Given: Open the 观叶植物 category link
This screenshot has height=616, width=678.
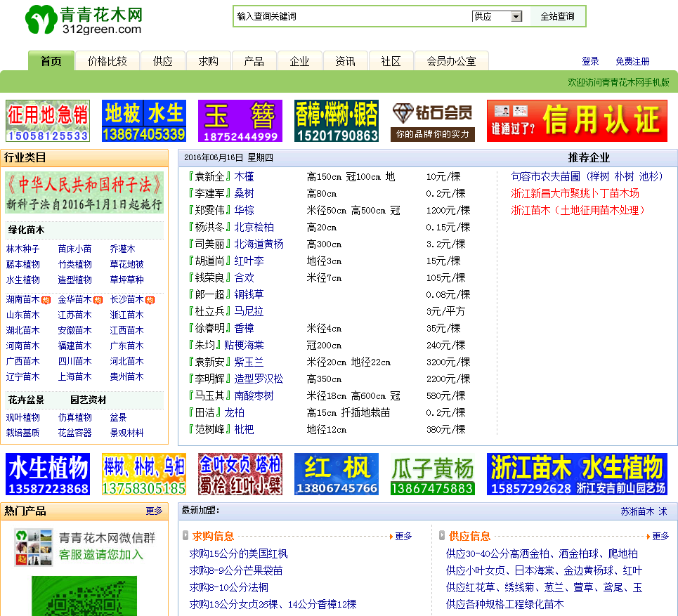Looking at the screenshot, I should [23, 418].
